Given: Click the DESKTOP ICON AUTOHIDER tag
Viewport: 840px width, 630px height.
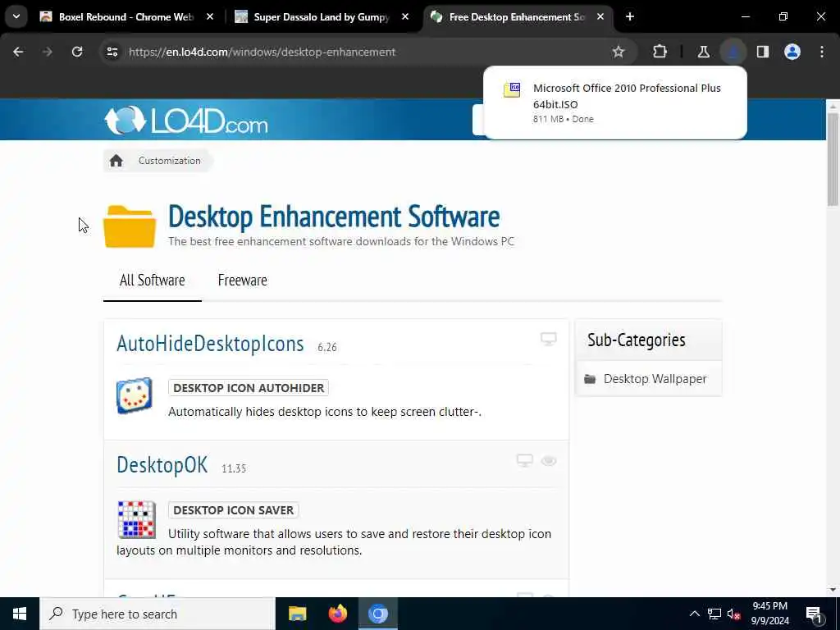Looking at the screenshot, I should [249, 388].
